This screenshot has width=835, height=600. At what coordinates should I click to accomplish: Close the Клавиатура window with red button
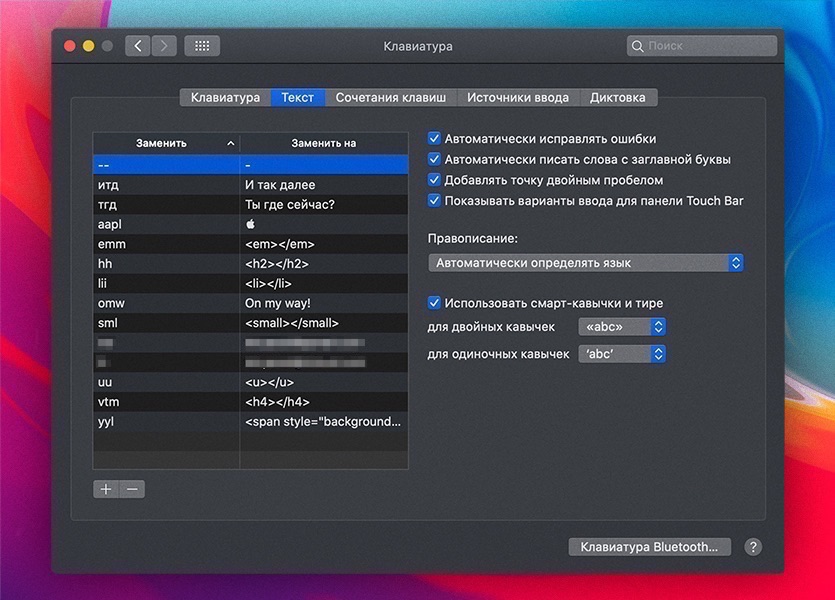(x=70, y=46)
